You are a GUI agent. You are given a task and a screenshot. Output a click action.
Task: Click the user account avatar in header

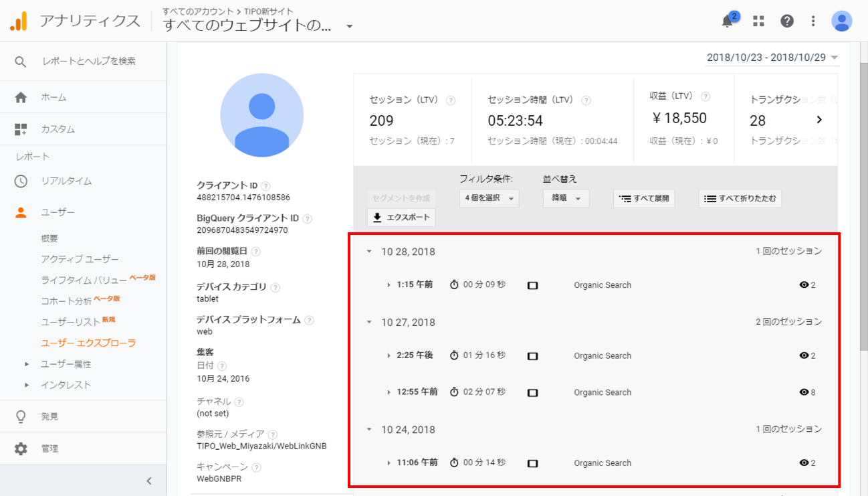(841, 21)
